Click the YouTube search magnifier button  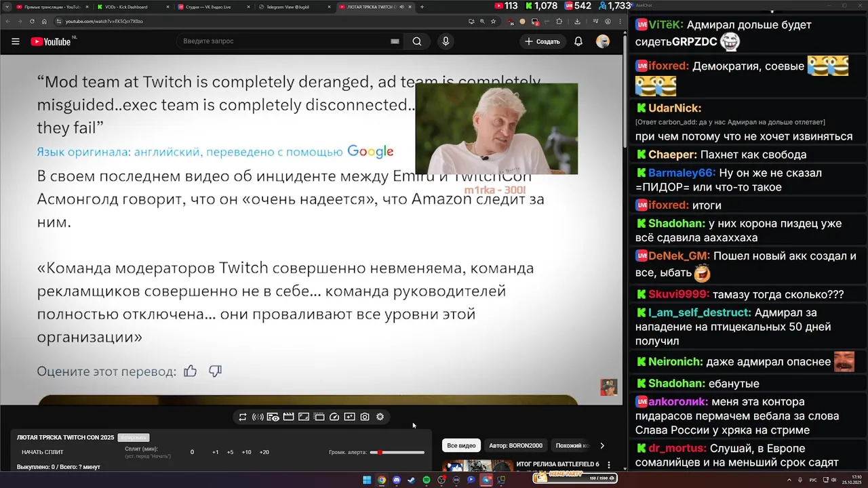[x=417, y=41]
